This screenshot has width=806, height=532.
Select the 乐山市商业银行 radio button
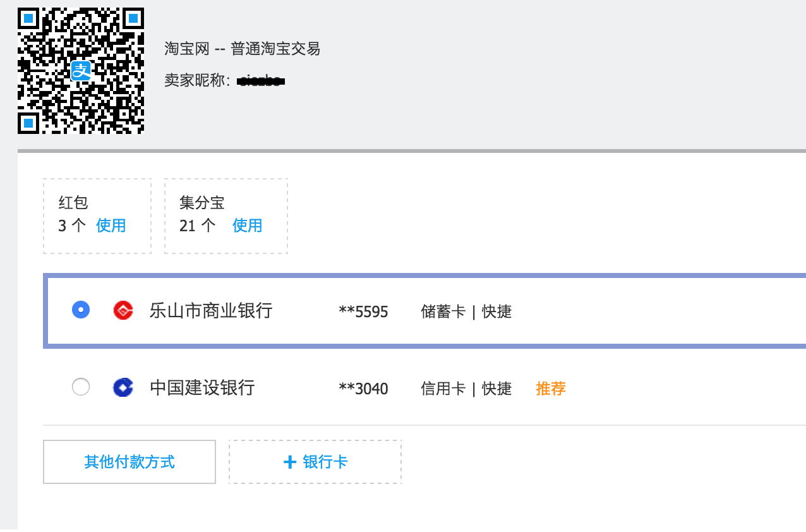[81, 310]
